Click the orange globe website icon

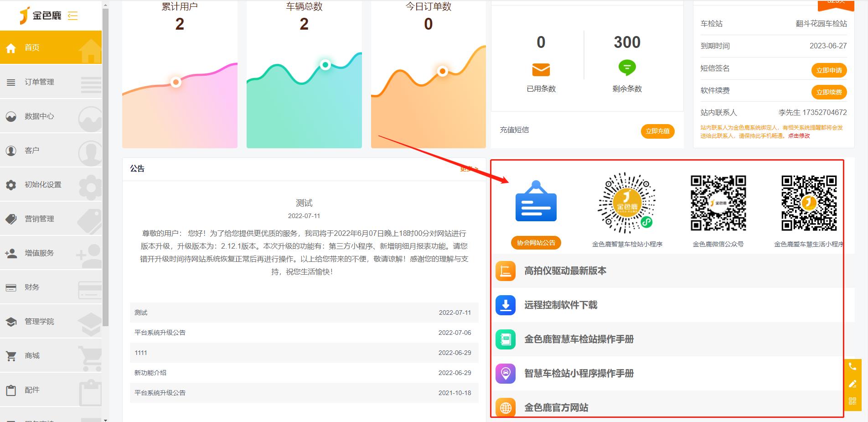click(x=506, y=407)
